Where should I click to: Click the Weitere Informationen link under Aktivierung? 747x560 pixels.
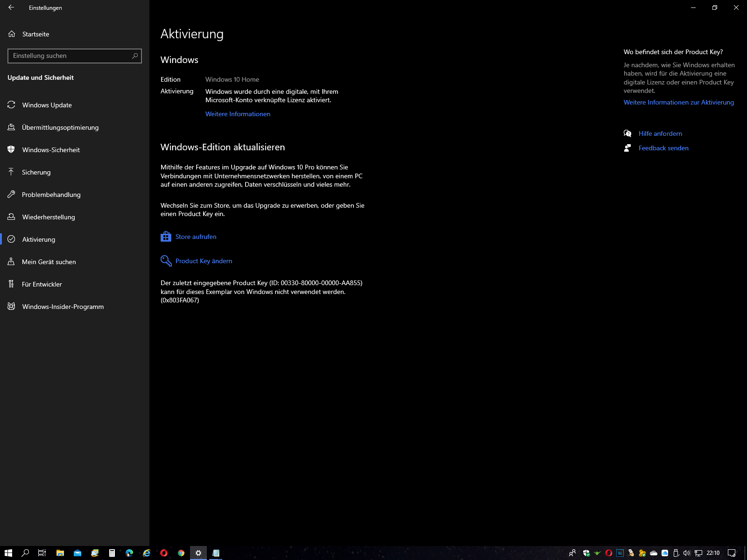pos(238,114)
